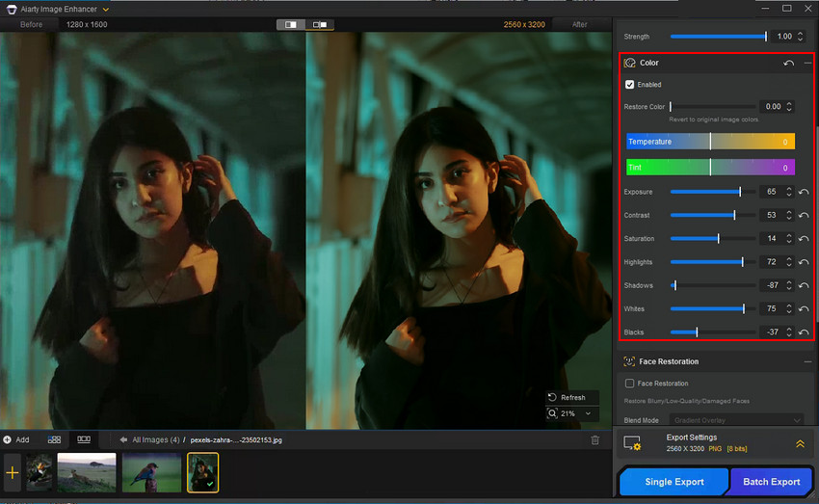The width and height of the screenshot is (819, 504).
Task: Select the woman portrait thumbnail
Action: 202,472
